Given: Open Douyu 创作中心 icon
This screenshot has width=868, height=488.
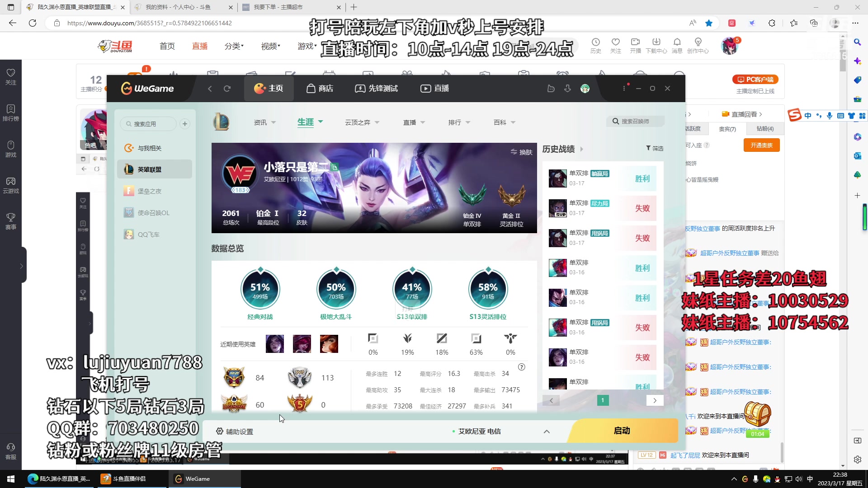Looking at the screenshot, I should (698, 46).
